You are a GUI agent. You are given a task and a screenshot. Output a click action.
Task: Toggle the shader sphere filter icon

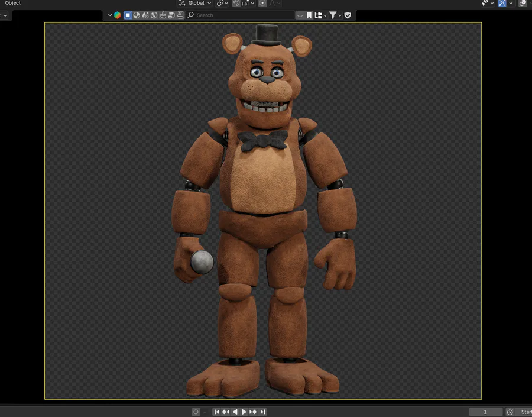coord(137,15)
